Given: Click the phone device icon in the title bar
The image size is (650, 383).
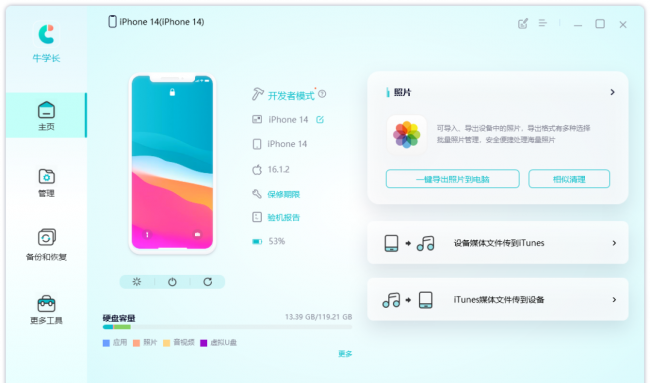Looking at the screenshot, I should point(112,22).
